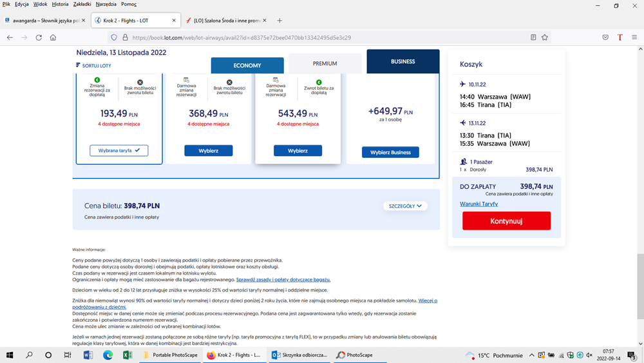Launch Excel from the taskbar

point(128,355)
